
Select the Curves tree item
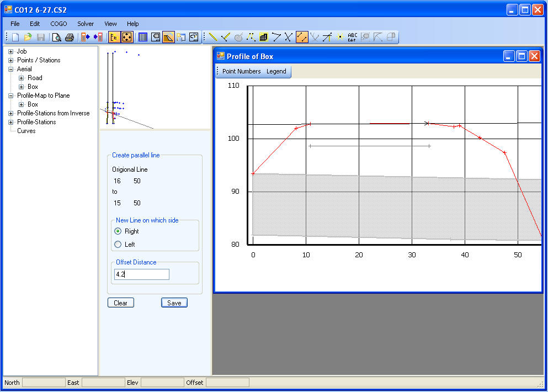click(x=26, y=131)
